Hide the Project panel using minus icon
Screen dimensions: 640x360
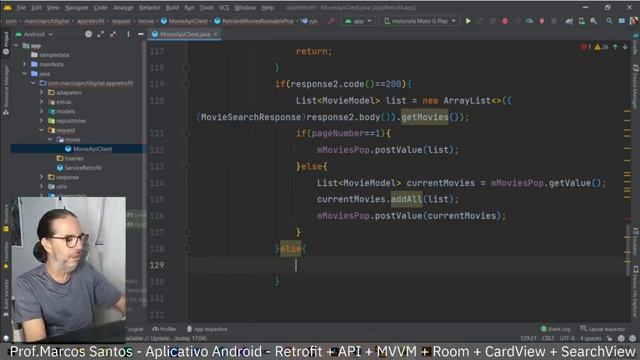point(140,34)
